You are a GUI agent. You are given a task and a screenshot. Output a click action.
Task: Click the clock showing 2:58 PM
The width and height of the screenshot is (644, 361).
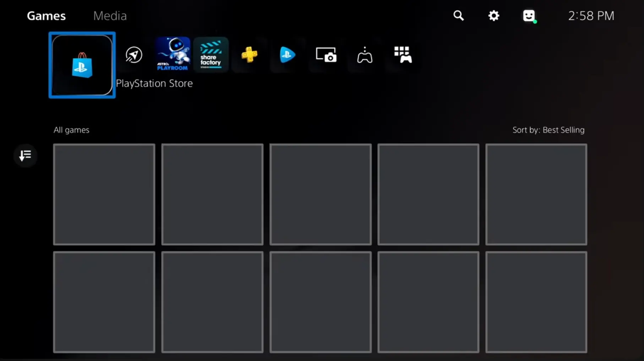[x=591, y=16]
